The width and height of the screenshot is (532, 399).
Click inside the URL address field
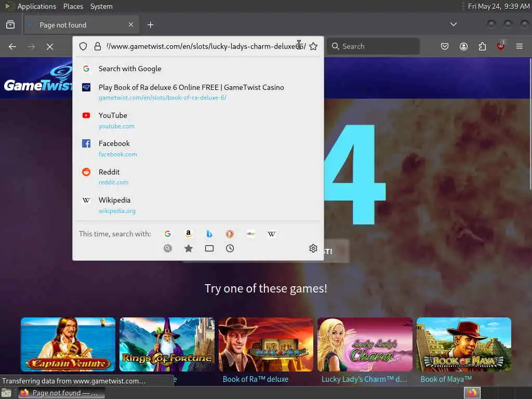pos(206,46)
